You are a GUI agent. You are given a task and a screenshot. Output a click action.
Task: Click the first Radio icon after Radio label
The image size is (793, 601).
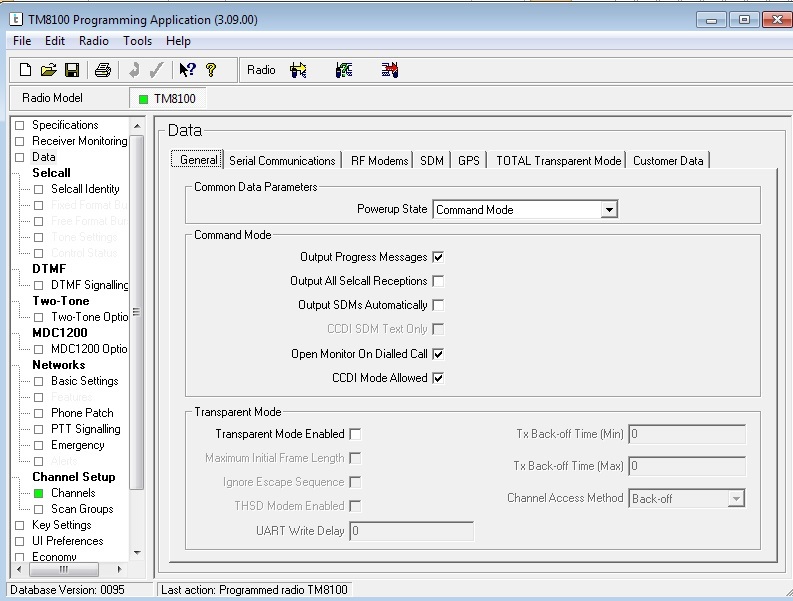coord(298,70)
